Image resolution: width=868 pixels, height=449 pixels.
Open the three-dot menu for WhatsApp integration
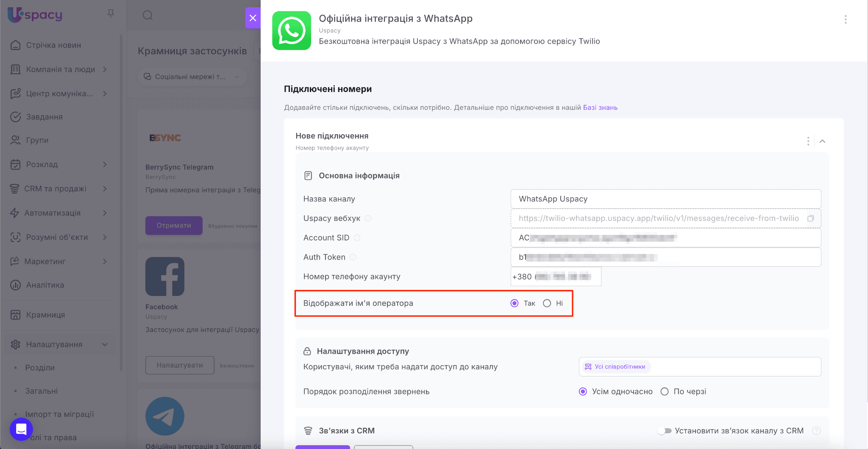pyautogui.click(x=845, y=20)
